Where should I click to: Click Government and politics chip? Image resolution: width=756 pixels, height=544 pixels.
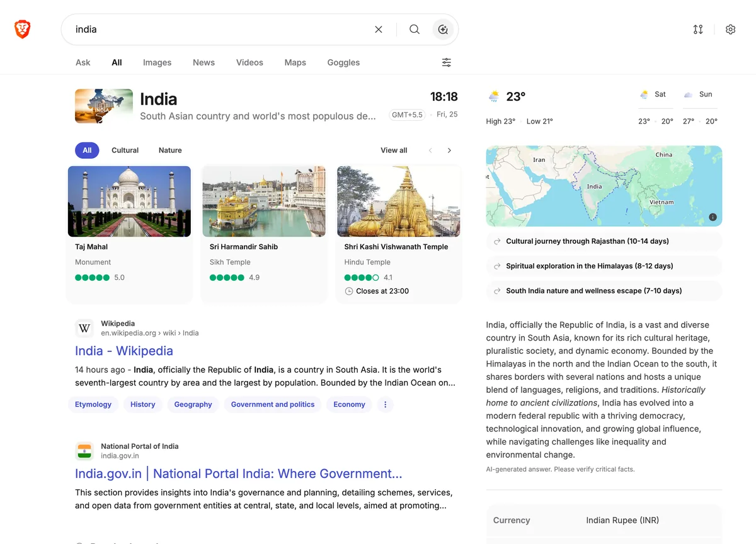pyautogui.click(x=273, y=404)
